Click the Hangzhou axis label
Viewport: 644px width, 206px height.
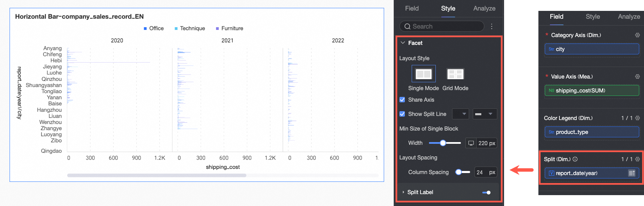click(x=49, y=110)
